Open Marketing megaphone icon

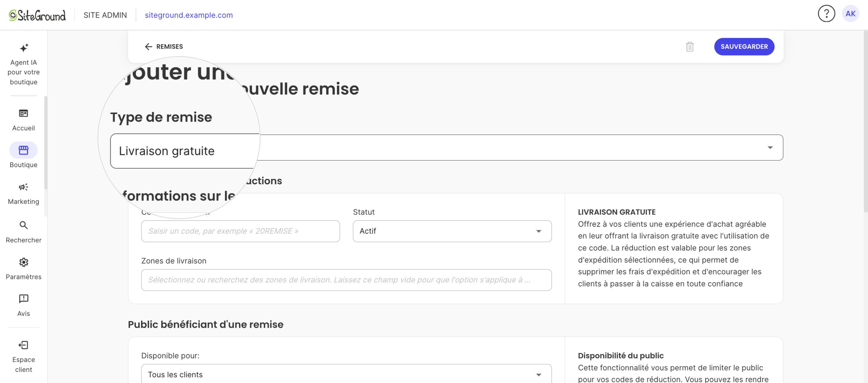[x=23, y=187]
